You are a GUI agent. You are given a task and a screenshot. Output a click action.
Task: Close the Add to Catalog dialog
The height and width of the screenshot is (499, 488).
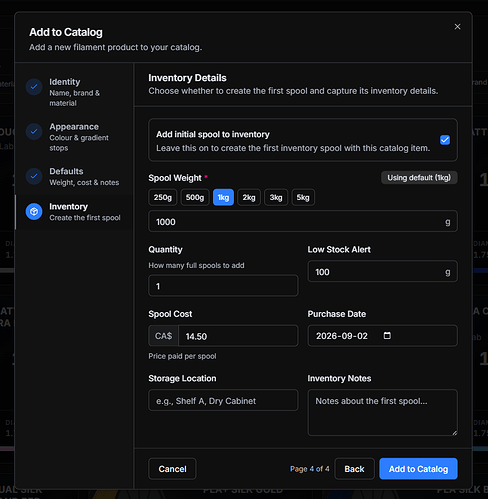pyautogui.click(x=457, y=27)
